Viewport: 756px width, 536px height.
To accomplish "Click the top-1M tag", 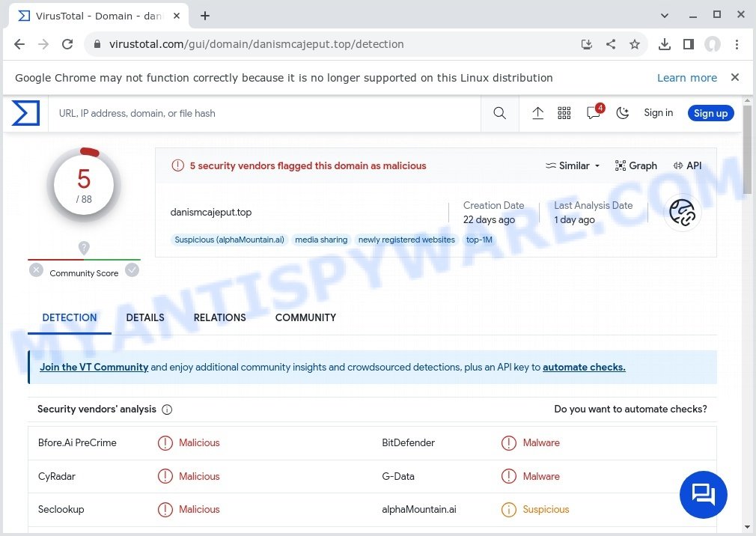I will (479, 240).
